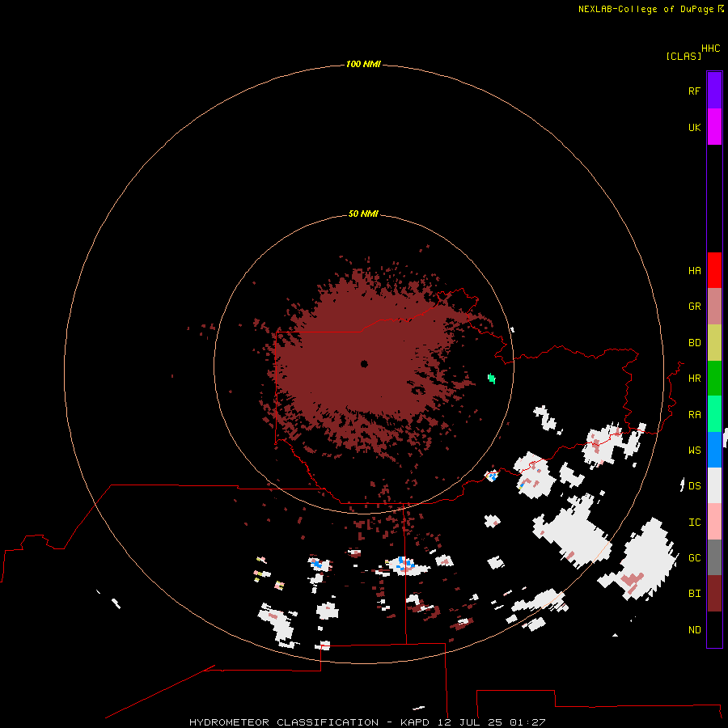Click the RF purple legend swatch
This screenshot has width=728, height=728.
click(x=714, y=91)
